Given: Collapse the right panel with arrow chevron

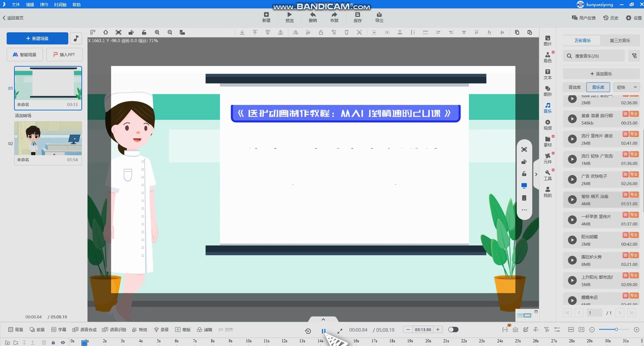Looking at the screenshot, I should 536,174.
